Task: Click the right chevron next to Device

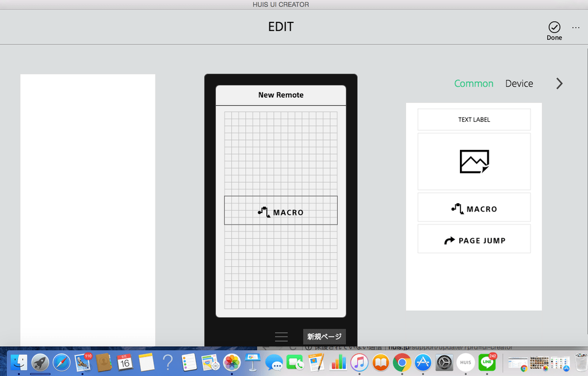Action: coord(559,83)
